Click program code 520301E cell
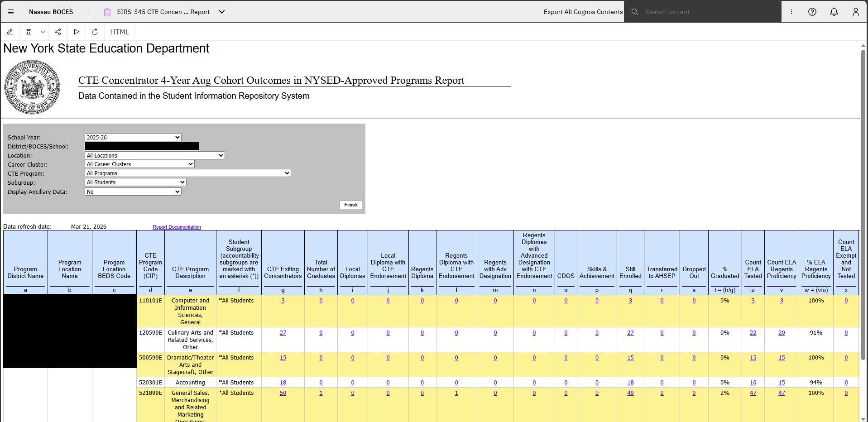 [x=151, y=383]
